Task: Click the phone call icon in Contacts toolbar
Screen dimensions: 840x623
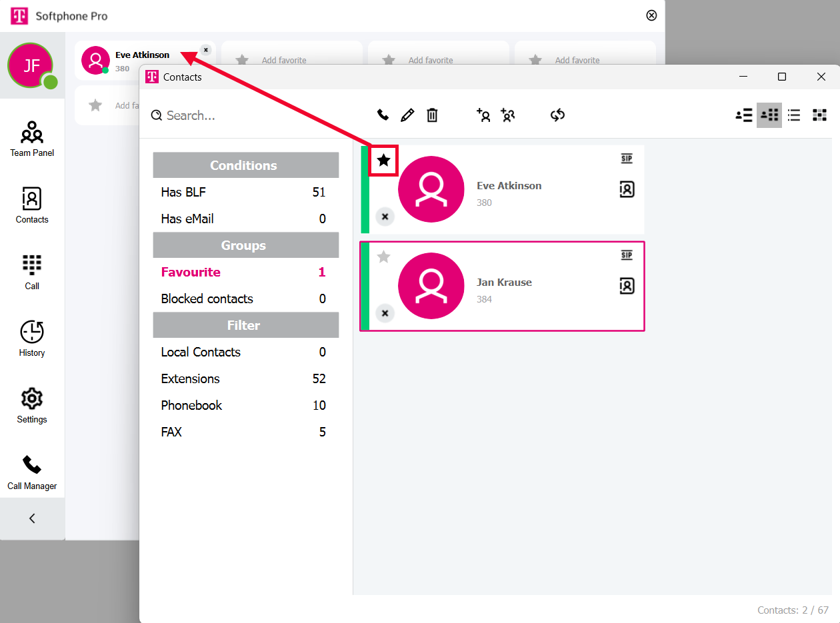Action: 383,115
